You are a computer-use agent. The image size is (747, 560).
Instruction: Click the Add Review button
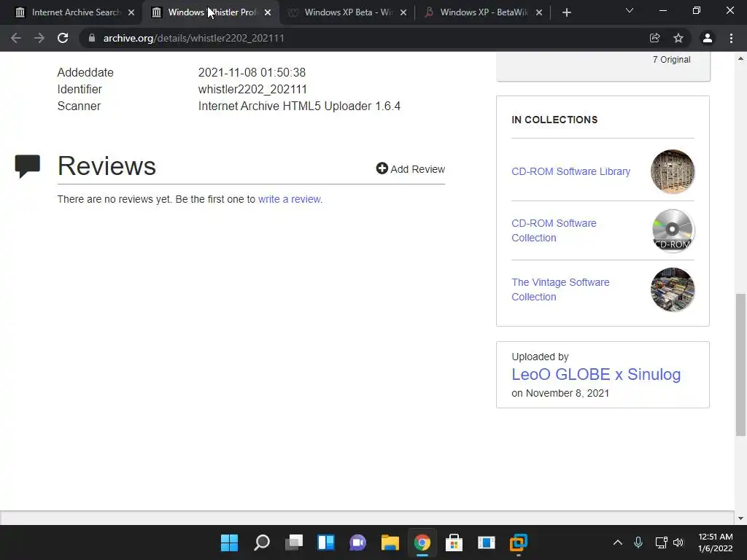tap(410, 169)
